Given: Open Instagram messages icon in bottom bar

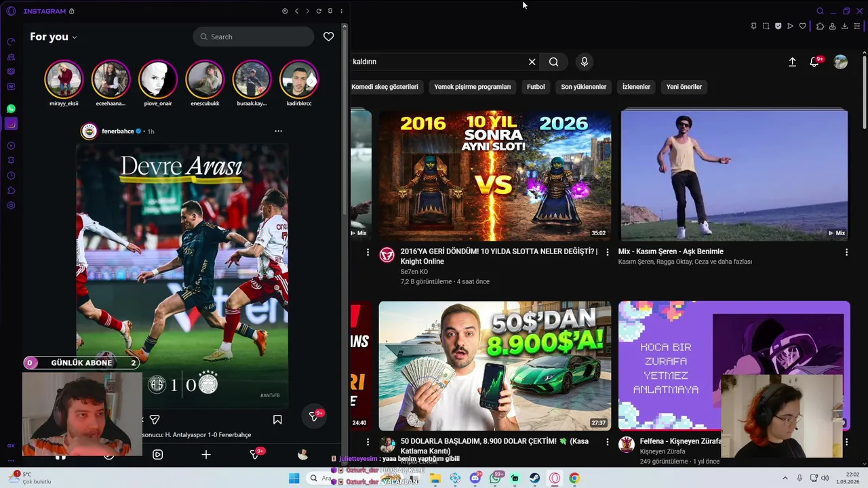Looking at the screenshot, I should 255,455.
